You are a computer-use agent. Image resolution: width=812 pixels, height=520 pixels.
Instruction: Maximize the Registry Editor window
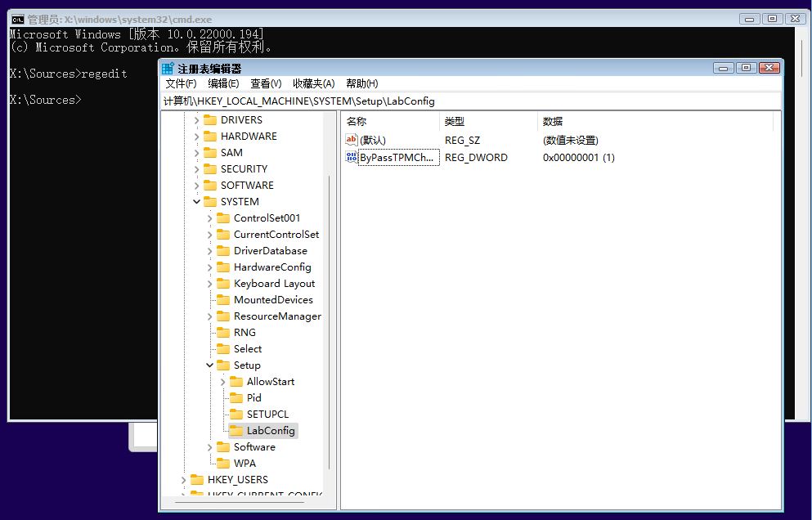coord(747,68)
